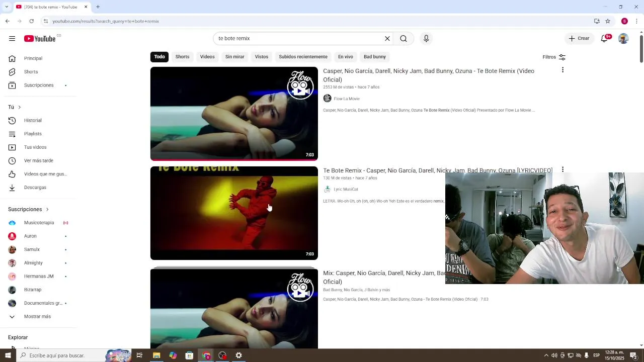This screenshot has width=644, height=362.
Task: Open Shorts in the sidebar
Action: point(38,72)
